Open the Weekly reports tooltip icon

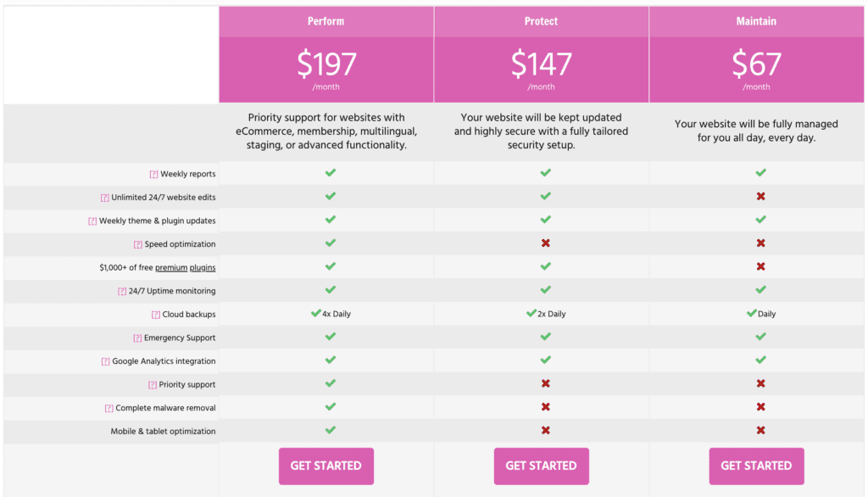pyautogui.click(x=153, y=174)
